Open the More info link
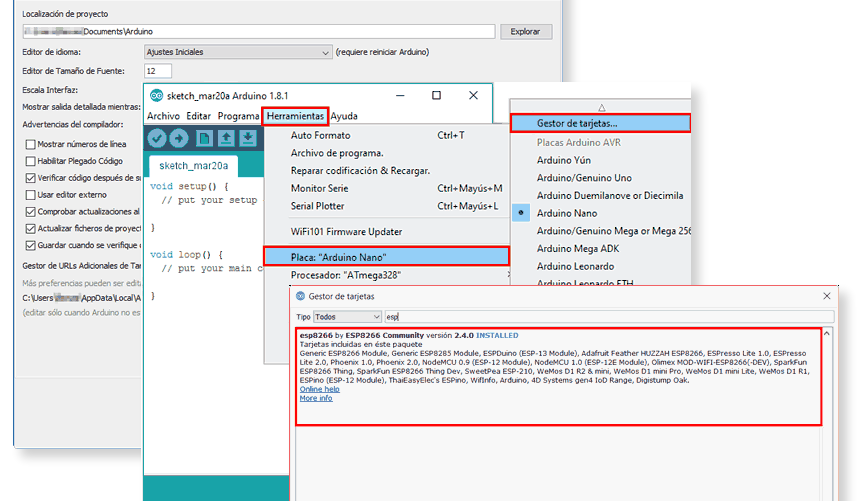This screenshot has height=501, width=858. (316, 398)
